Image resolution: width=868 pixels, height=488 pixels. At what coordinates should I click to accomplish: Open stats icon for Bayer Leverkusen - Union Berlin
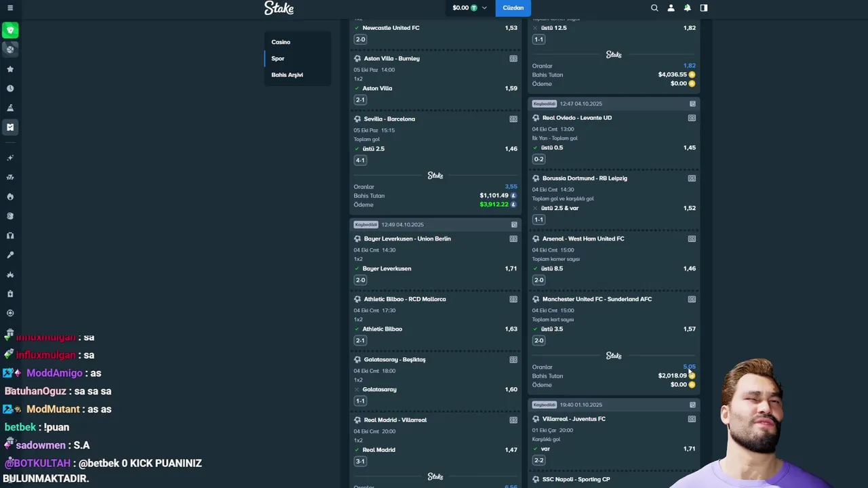513,239
